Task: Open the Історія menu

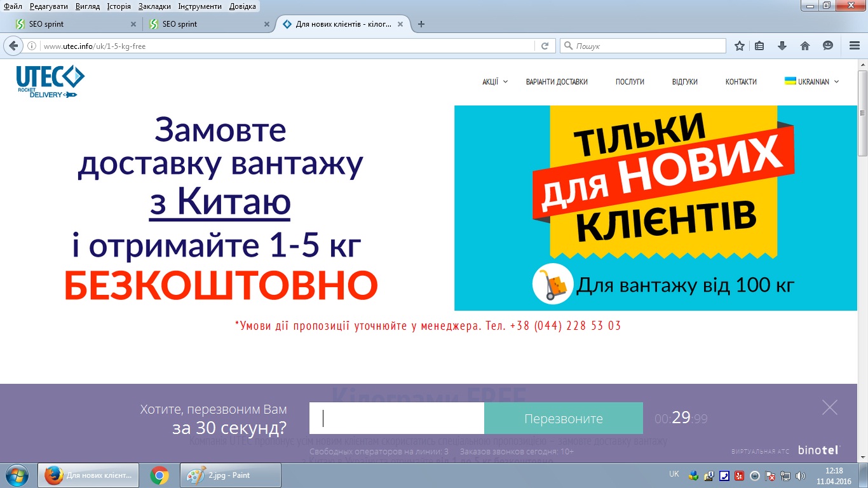Action: point(119,6)
